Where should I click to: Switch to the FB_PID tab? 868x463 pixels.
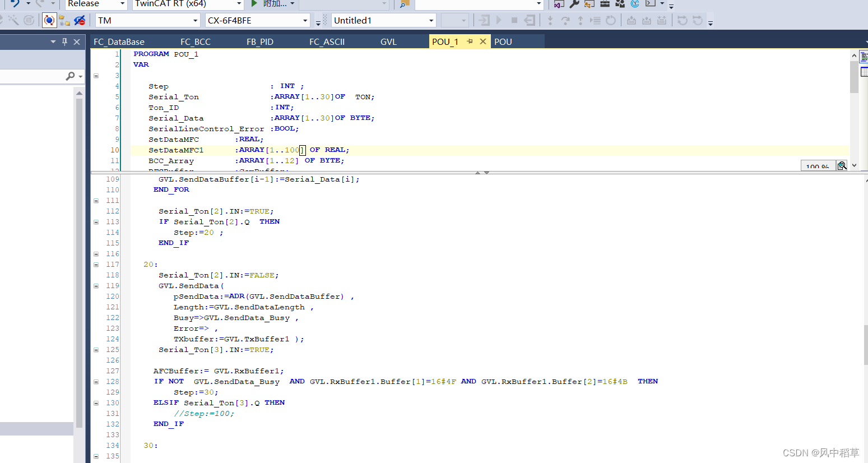click(260, 42)
